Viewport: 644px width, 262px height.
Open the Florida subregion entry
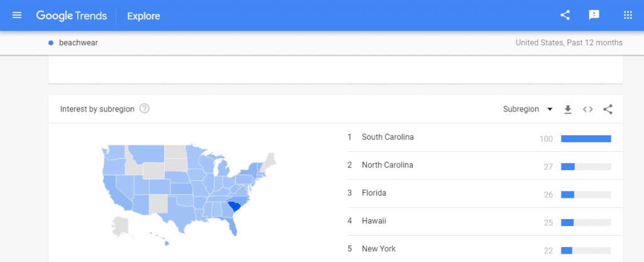tap(374, 193)
